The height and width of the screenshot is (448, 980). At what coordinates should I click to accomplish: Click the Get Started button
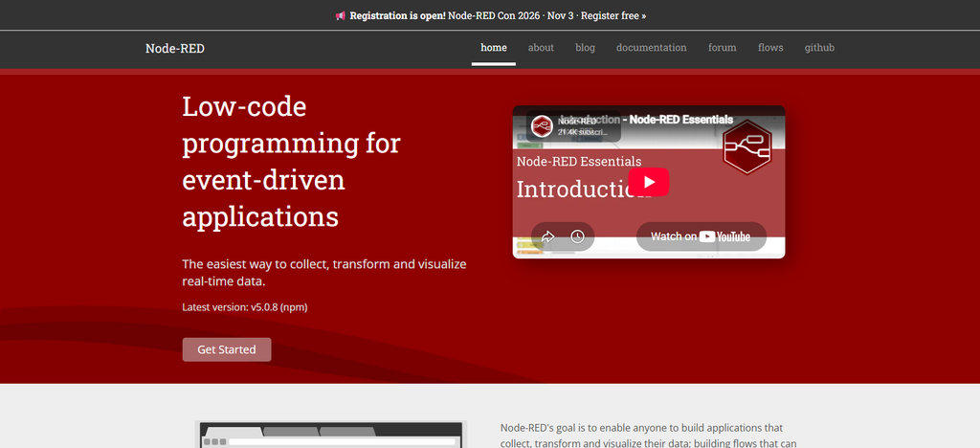click(227, 349)
